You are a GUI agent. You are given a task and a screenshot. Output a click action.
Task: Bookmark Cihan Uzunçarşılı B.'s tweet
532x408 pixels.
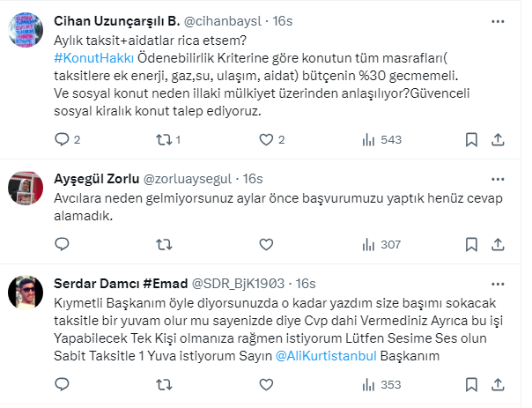click(x=471, y=139)
